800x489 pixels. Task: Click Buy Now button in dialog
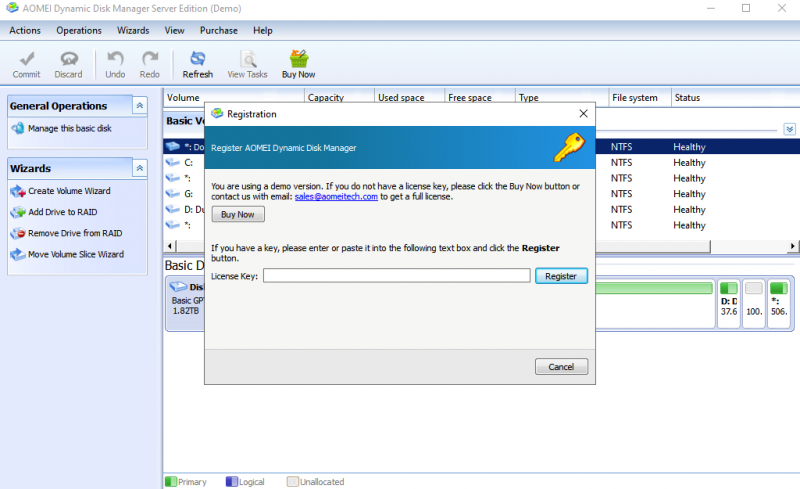(238, 215)
